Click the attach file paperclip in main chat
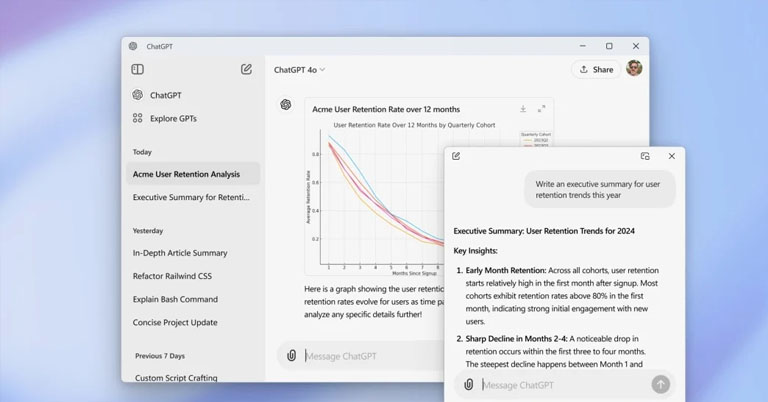Screen dimensions: 768x402 [291, 355]
